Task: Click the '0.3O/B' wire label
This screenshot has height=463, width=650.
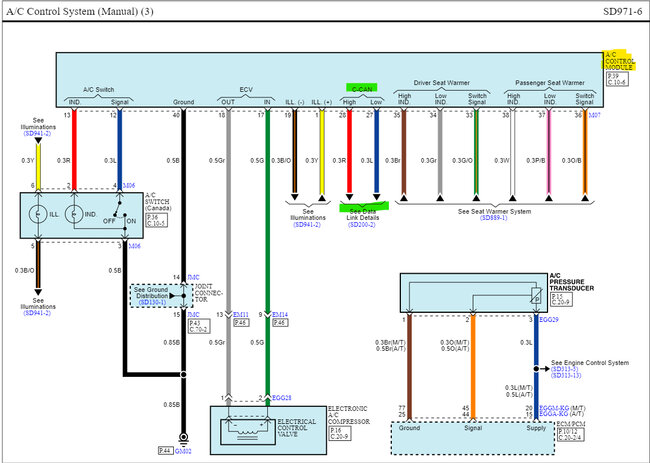Action: pyautogui.click(x=572, y=160)
